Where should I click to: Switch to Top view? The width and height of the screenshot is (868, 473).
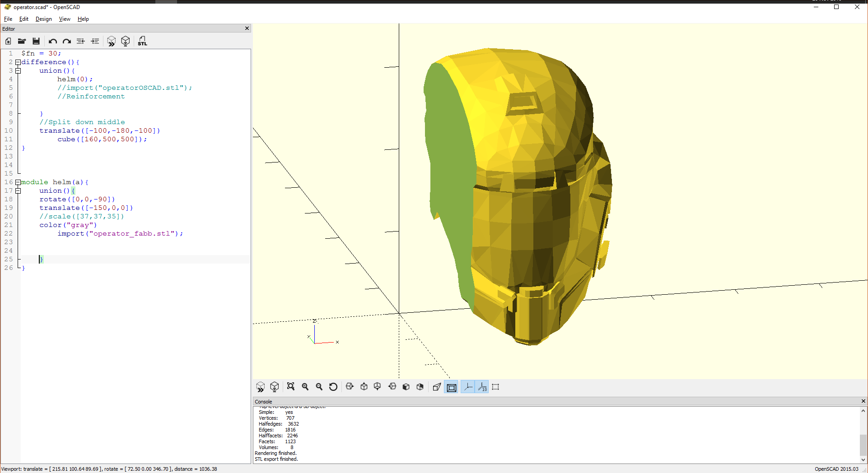(x=364, y=387)
